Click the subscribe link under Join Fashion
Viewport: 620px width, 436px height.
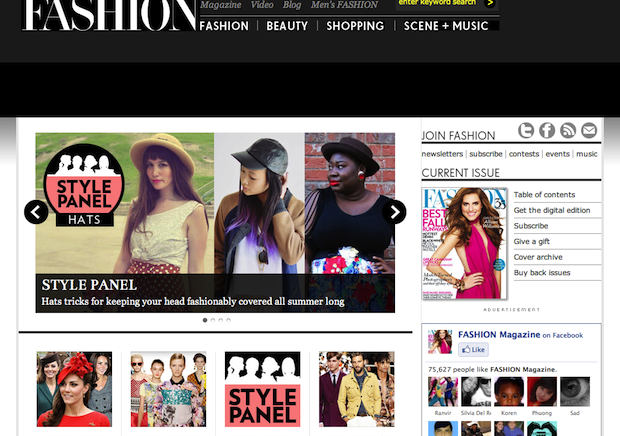486,154
